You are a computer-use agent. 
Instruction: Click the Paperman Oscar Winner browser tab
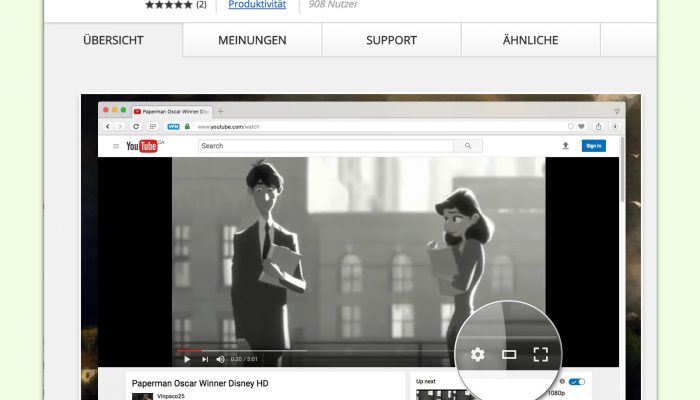(x=172, y=111)
